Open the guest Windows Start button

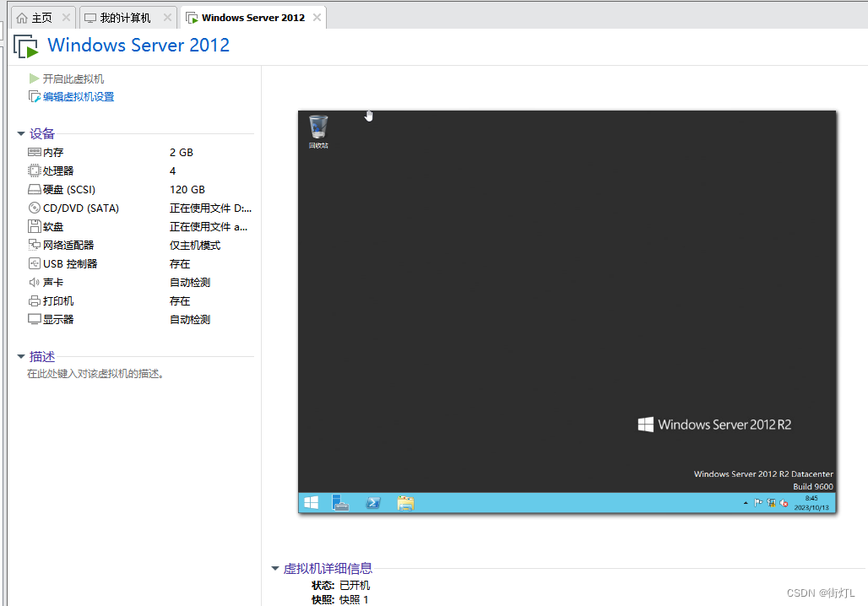(x=311, y=502)
